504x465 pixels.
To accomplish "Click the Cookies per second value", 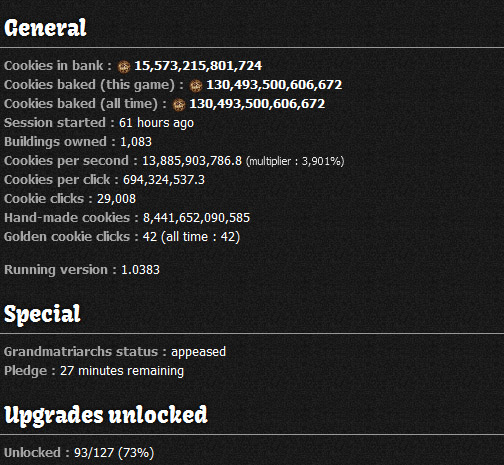I will coord(192,161).
